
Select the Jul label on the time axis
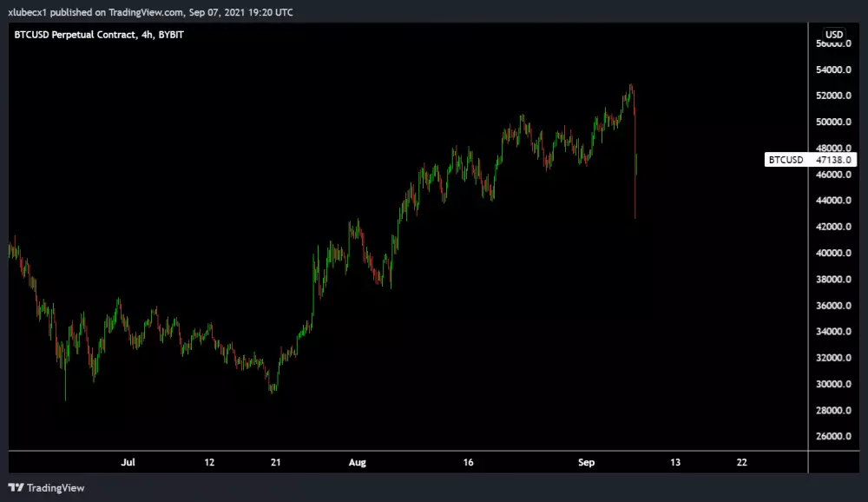coord(128,462)
